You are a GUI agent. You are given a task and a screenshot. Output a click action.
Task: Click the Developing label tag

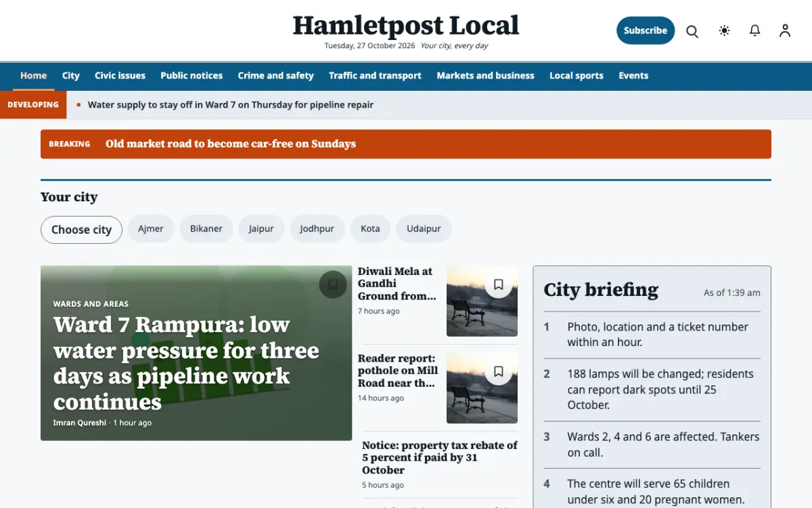pyautogui.click(x=33, y=105)
